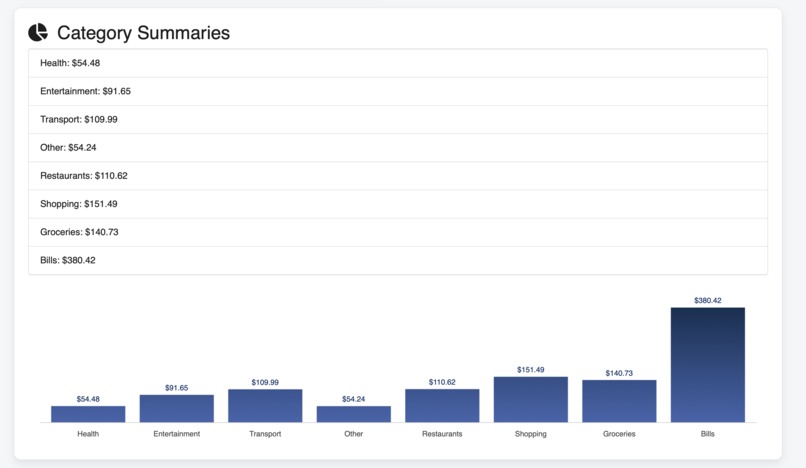Select the Entertainment: $91.65 list row

pos(398,92)
